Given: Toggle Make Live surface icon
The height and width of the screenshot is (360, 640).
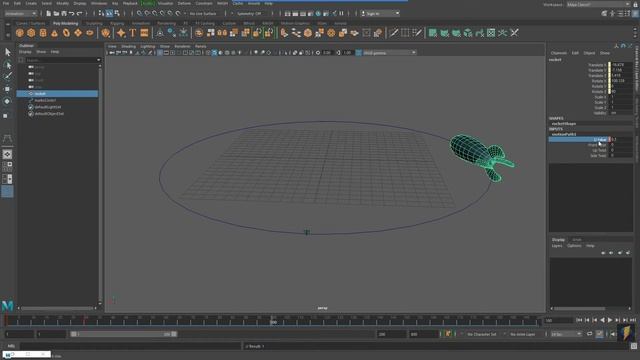Looking at the screenshot, I should tap(178, 13).
